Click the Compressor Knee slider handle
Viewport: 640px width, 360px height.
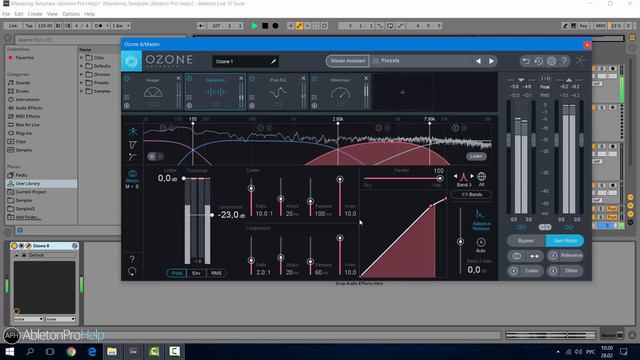tap(340, 238)
